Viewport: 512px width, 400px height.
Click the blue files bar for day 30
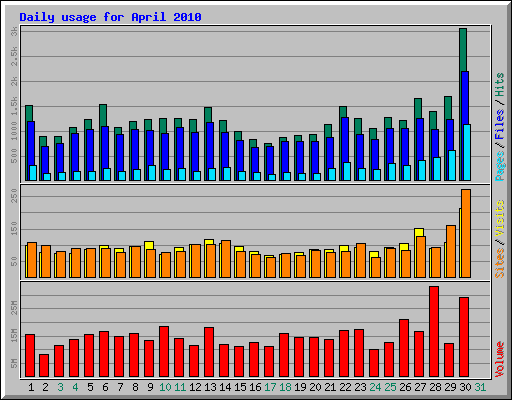(x=465, y=97)
